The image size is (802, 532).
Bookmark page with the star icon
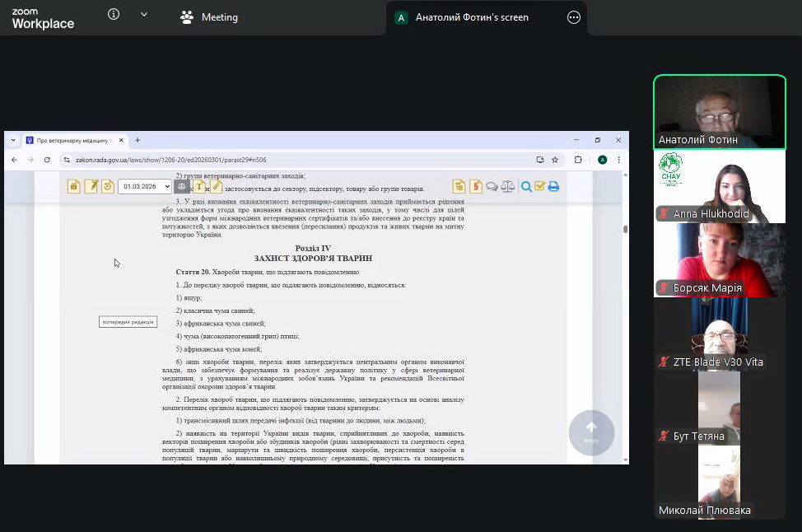(555, 160)
